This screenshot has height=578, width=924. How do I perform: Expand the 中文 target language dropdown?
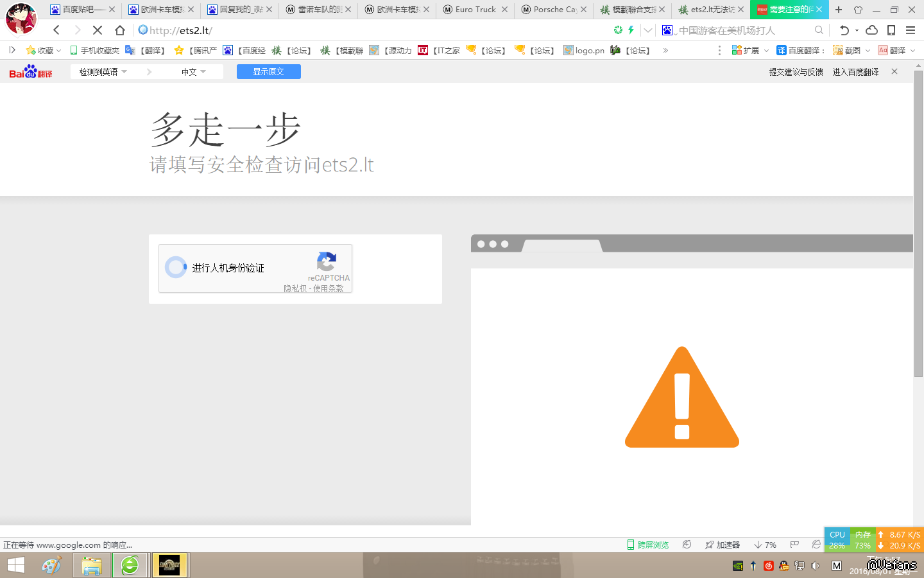tap(194, 72)
